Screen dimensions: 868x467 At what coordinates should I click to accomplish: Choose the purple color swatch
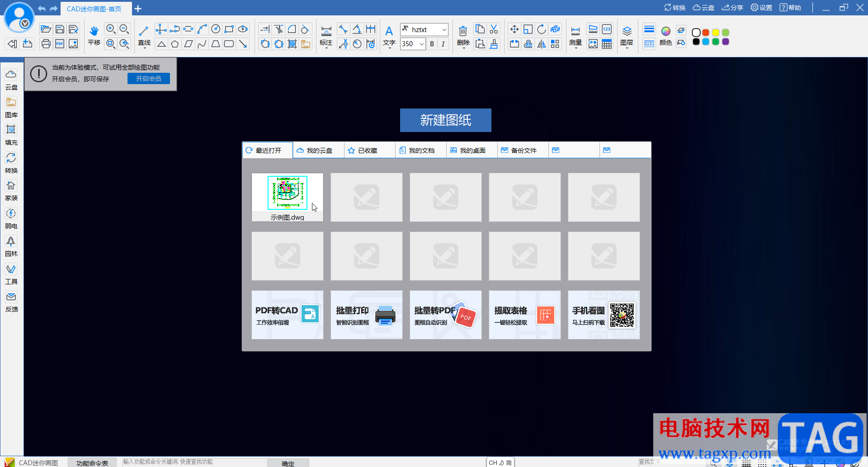coord(726,42)
